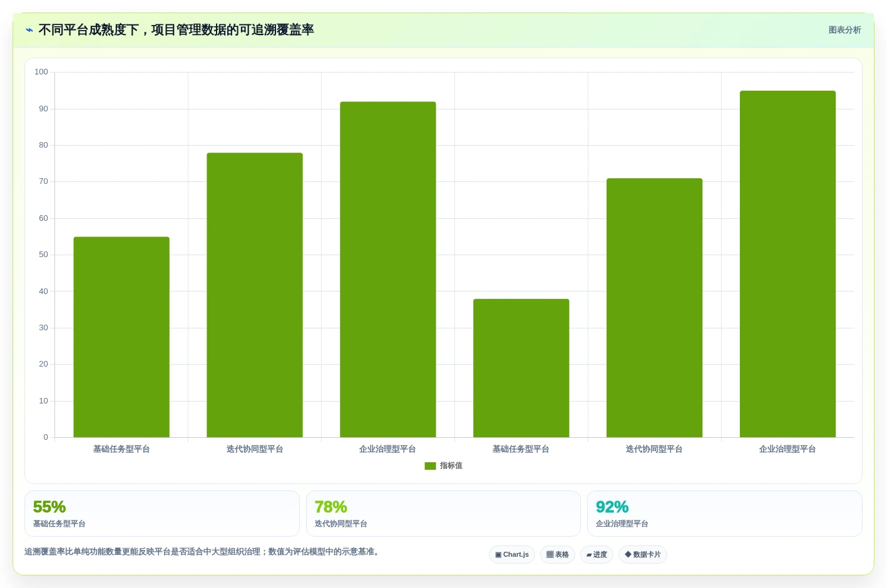
Task: Click the lightning icon beside the chart title
Action: [x=29, y=30]
